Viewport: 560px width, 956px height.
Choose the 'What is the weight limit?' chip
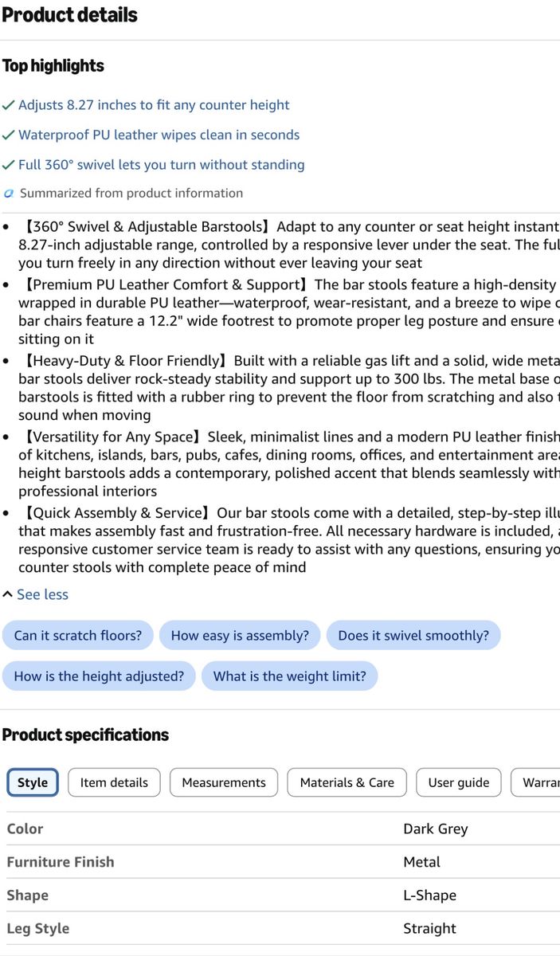[290, 676]
